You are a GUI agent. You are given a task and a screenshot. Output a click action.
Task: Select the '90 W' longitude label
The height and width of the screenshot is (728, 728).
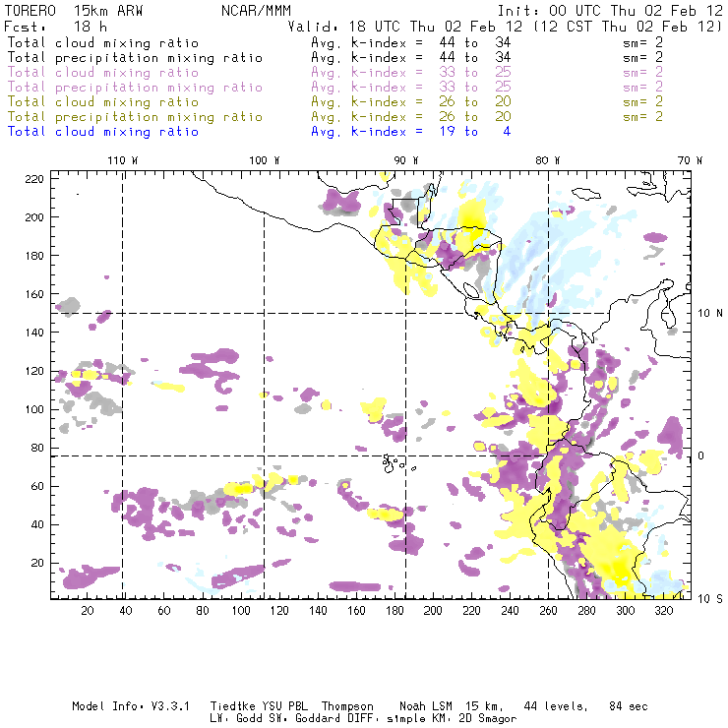[406, 160]
